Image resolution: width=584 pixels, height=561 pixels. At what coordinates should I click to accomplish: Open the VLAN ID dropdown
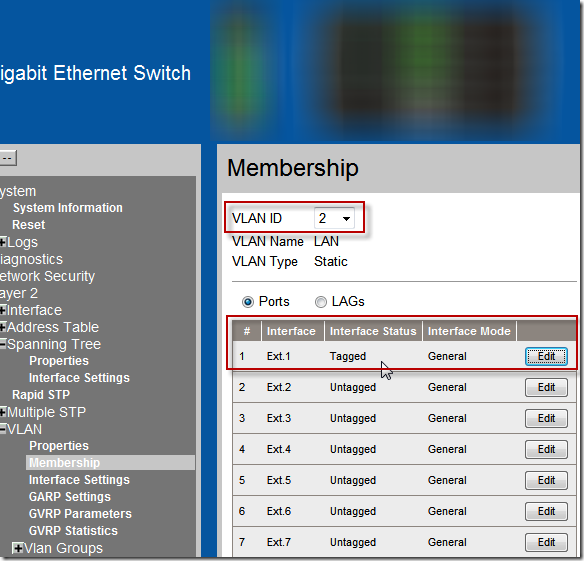(334, 218)
